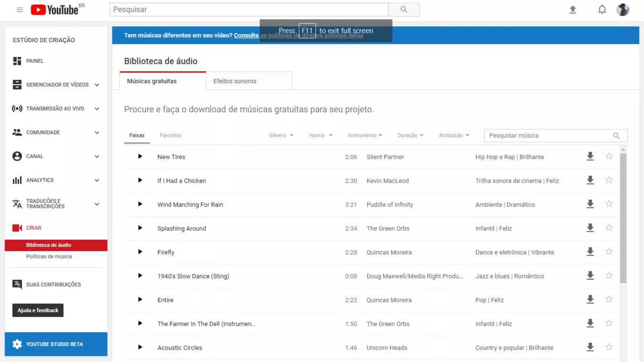The width and height of the screenshot is (644, 362).
Task: Play If I Had a Chicken
Action: [140, 180]
